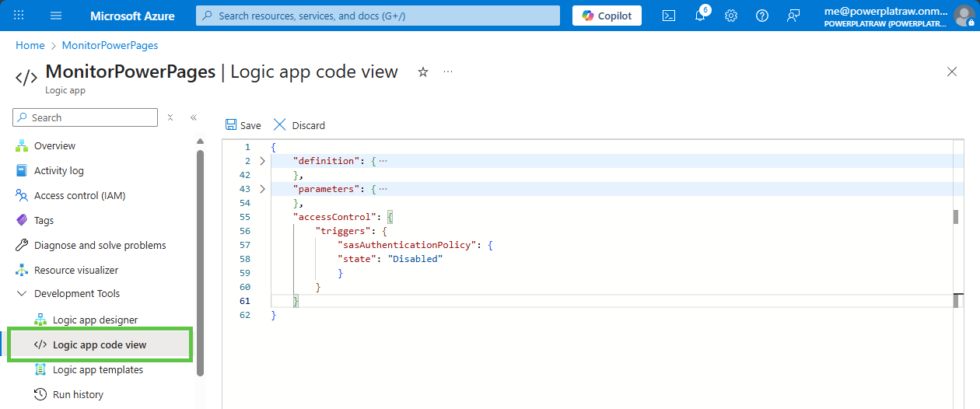Click the sidebar expand-collapse arrows icon

170,117
